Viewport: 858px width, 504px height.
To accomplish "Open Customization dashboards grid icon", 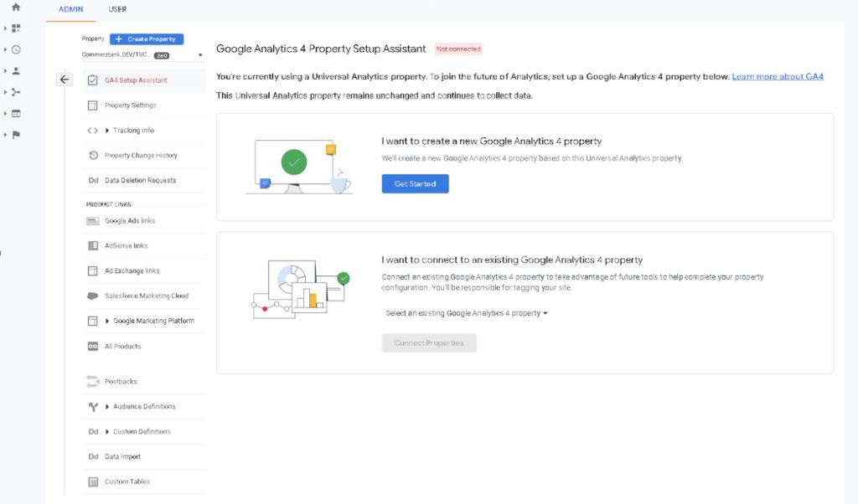I will pos(16,28).
